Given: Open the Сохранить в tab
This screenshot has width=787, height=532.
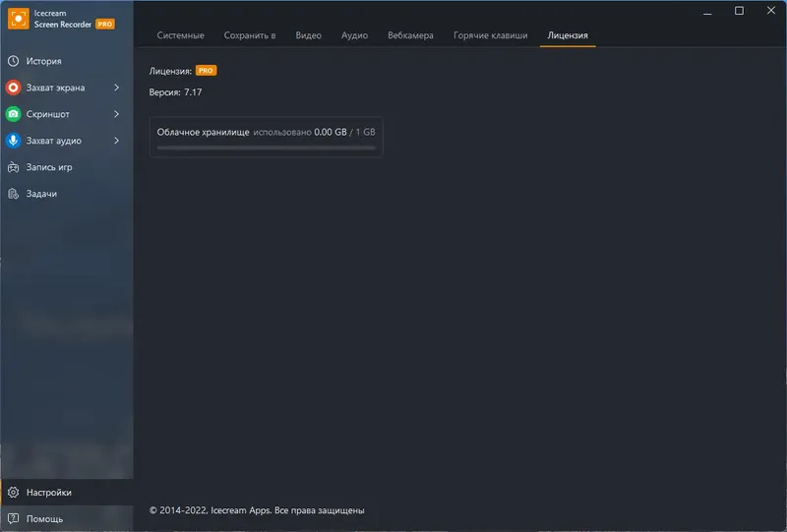Looking at the screenshot, I should [250, 35].
